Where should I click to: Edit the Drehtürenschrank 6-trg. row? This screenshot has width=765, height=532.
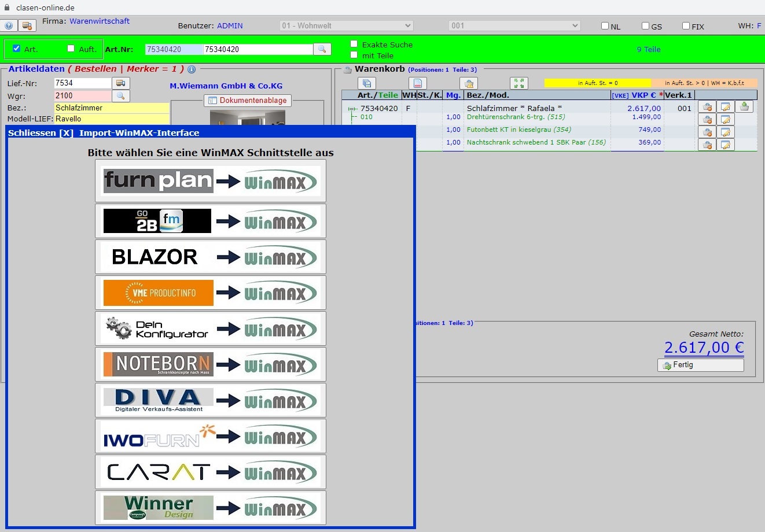pyautogui.click(x=726, y=119)
